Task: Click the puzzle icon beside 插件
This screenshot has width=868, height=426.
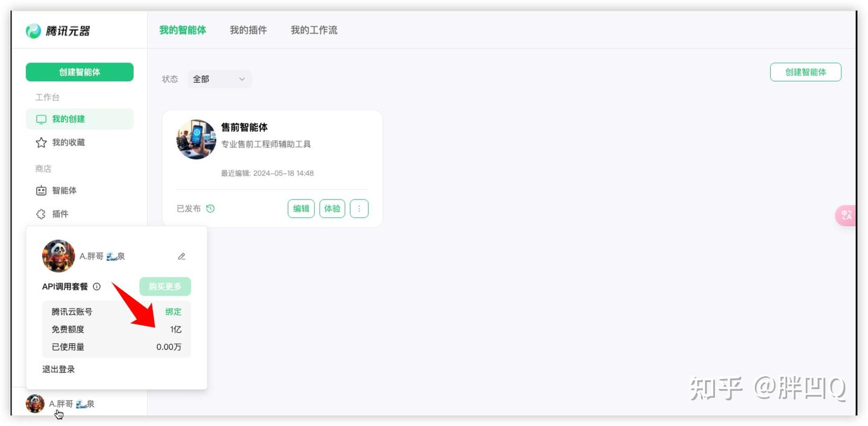Action: (41, 214)
